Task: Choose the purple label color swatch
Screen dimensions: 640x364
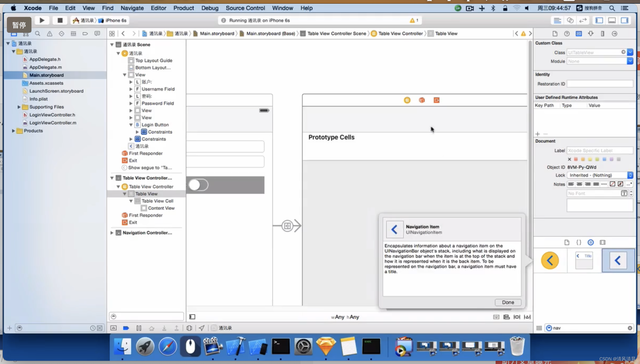Action: click(x=611, y=159)
